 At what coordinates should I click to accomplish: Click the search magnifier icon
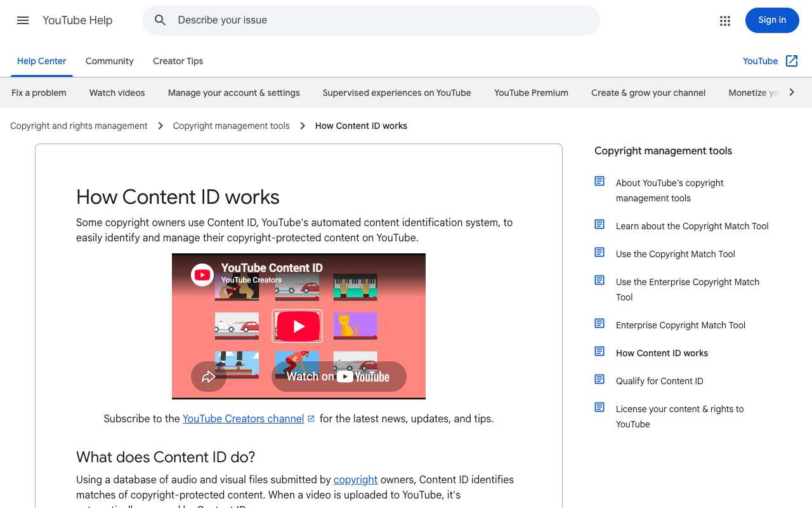160,20
